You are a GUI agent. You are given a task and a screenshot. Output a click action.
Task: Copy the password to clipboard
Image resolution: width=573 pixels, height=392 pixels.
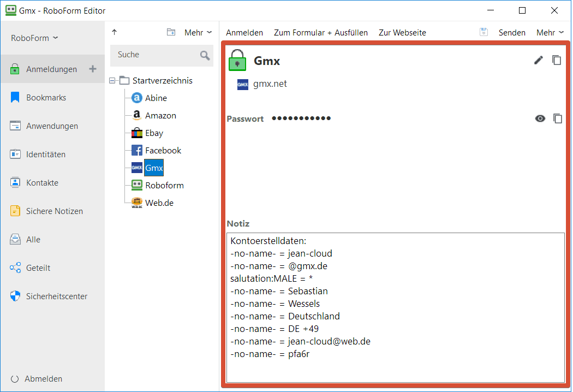pos(558,118)
